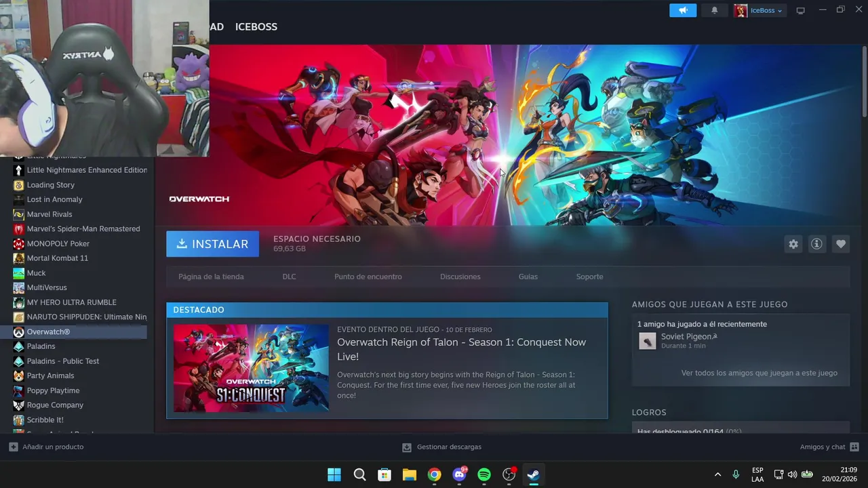Open the S1: Conquest event thumbnail
This screenshot has width=868, height=488.
(251, 368)
